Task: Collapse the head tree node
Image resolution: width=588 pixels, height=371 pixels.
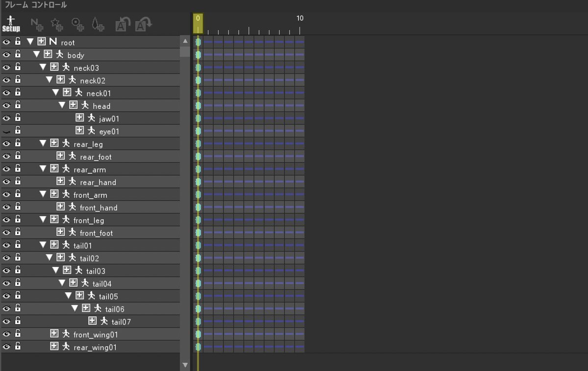Action: [x=62, y=106]
